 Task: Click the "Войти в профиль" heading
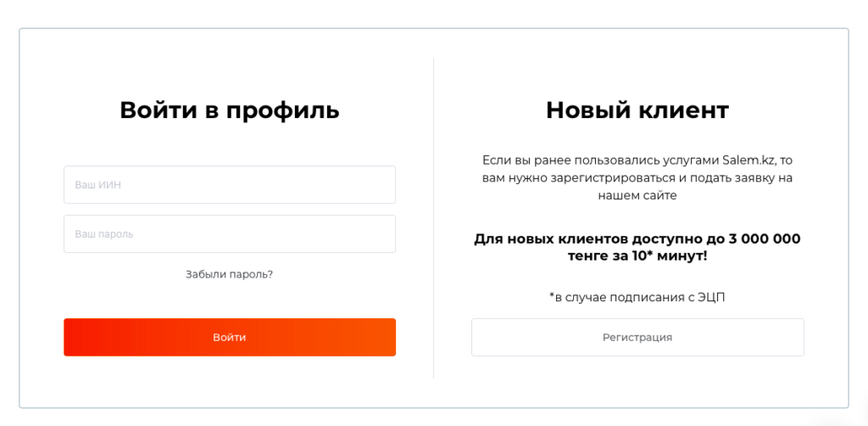coord(229,110)
